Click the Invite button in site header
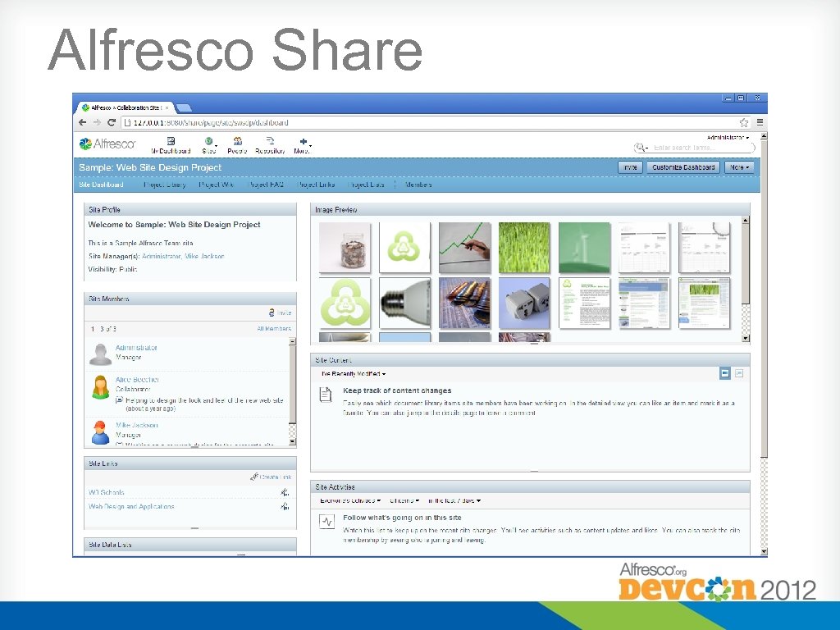Viewport: 840px width, 630px height. pyautogui.click(x=630, y=167)
